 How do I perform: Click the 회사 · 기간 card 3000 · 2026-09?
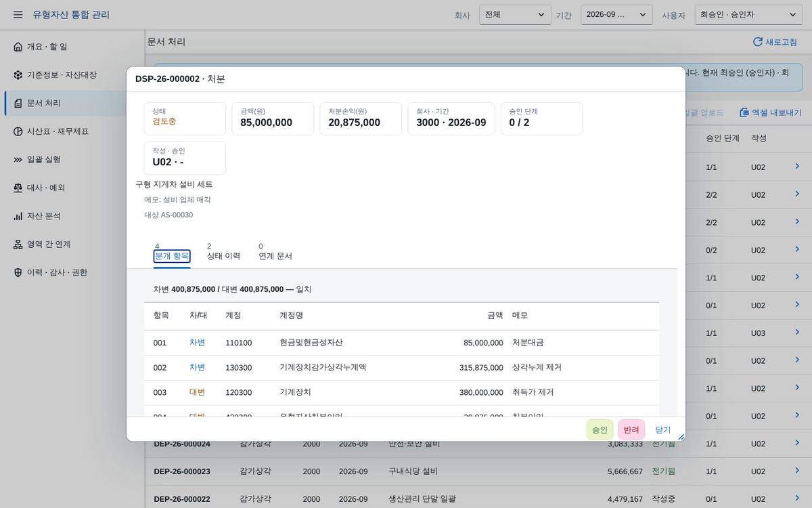tap(451, 119)
